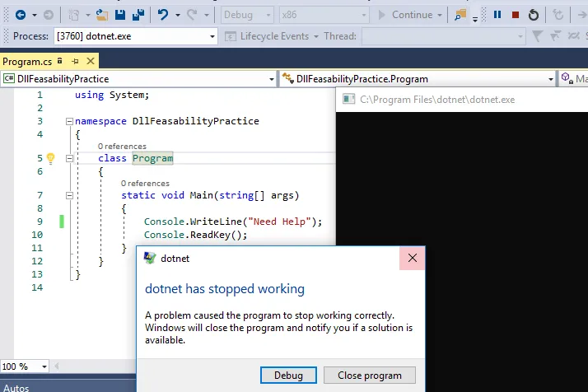588x392 pixels.
Task: Click the Debug button in the dotnet dialog
Action: pyautogui.click(x=288, y=376)
